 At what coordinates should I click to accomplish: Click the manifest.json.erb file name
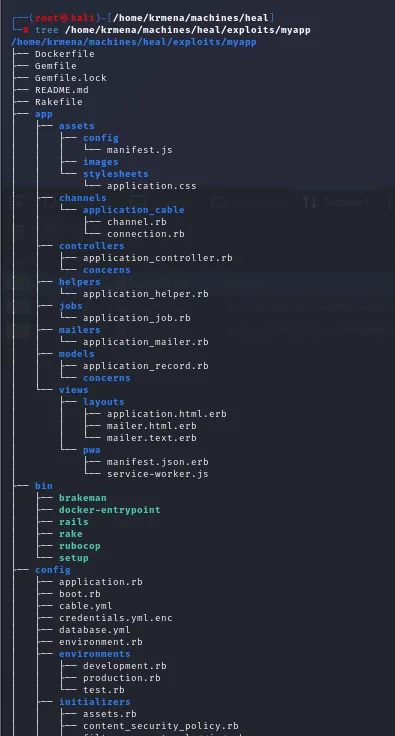(158, 462)
